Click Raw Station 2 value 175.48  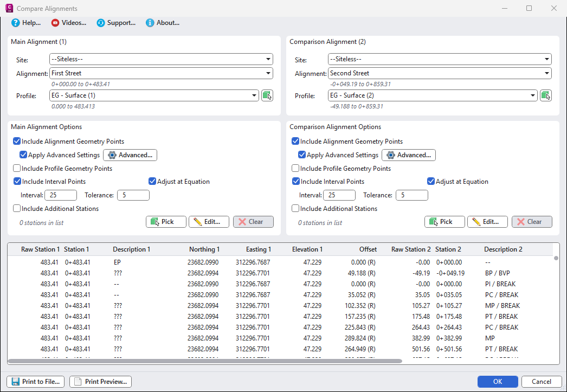[421, 317]
